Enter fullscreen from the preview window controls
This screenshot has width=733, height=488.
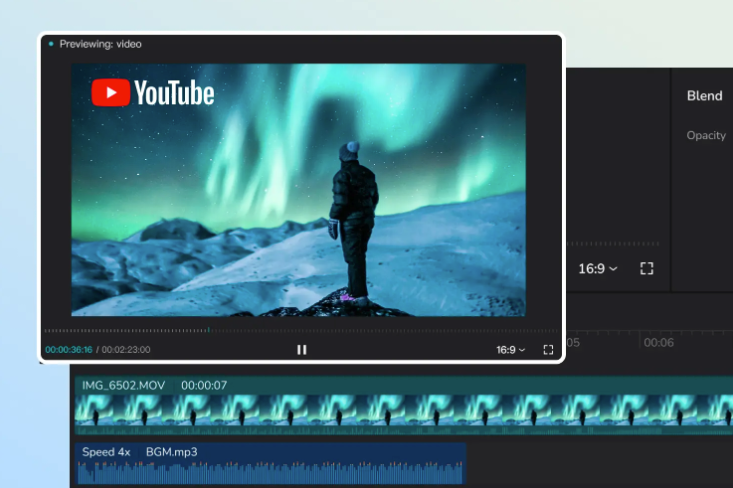click(548, 350)
